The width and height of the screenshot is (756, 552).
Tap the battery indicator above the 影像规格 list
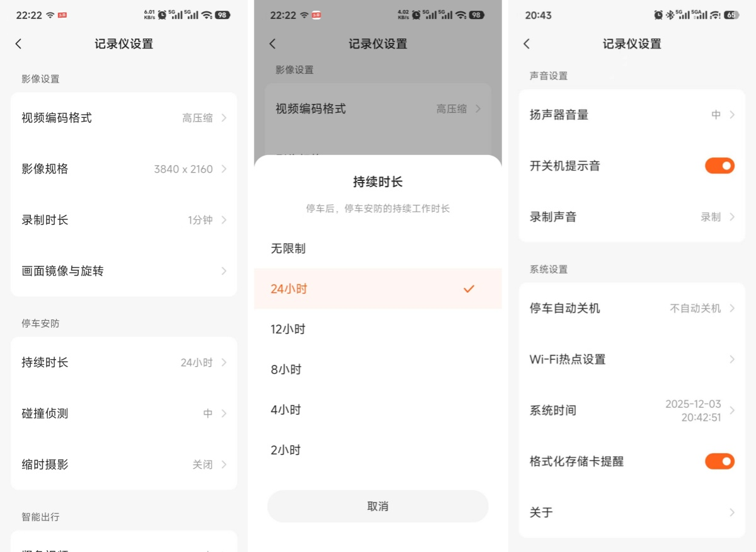click(222, 15)
